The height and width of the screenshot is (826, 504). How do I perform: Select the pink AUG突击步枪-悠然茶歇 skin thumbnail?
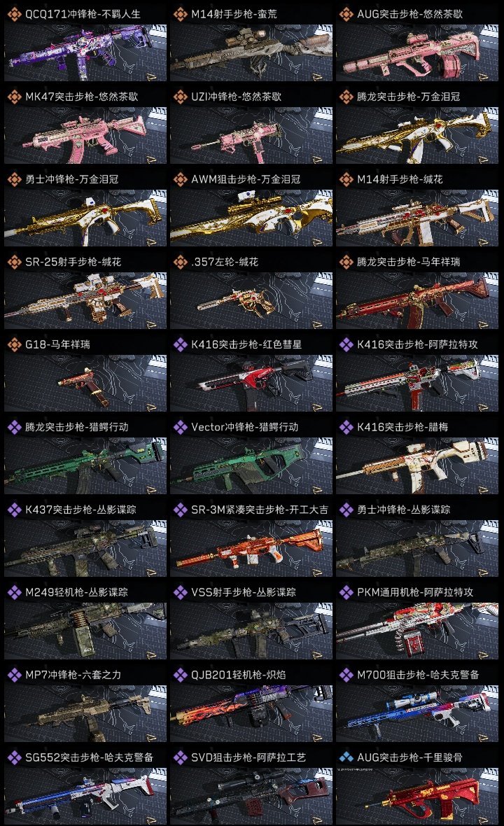[417, 52]
